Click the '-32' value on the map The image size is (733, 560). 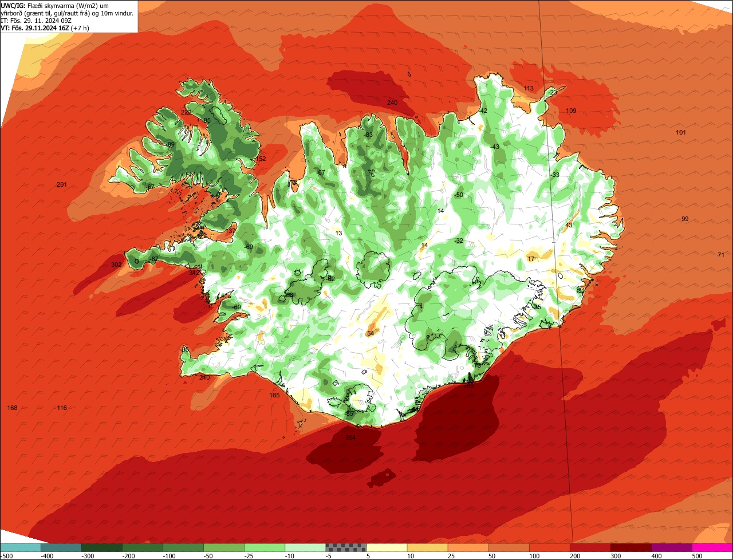click(459, 240)
